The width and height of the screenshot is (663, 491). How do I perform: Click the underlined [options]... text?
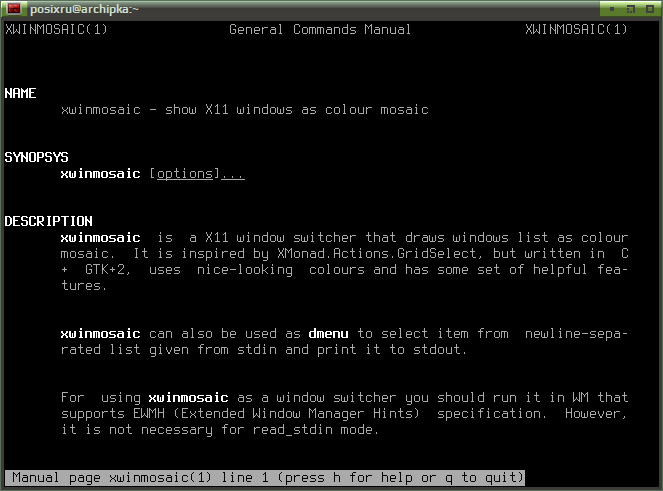[197, 173]
